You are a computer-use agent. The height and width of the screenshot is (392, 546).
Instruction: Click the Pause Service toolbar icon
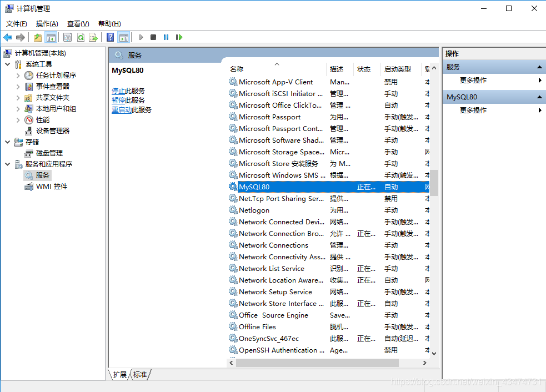click(166, 37)
